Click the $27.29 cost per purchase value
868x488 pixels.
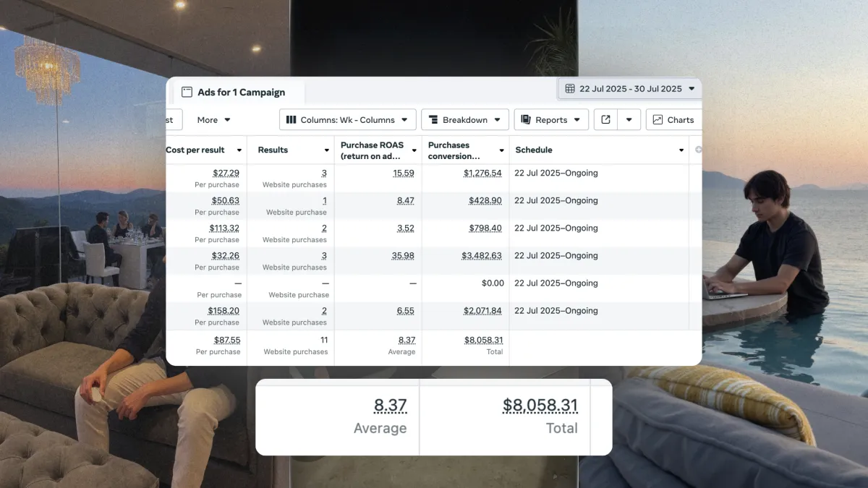[226, 174]
